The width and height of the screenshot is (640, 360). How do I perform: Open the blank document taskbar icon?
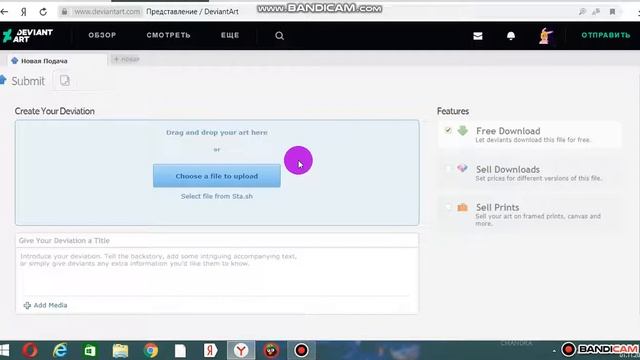pyautogui.click(x=180, y=350)
